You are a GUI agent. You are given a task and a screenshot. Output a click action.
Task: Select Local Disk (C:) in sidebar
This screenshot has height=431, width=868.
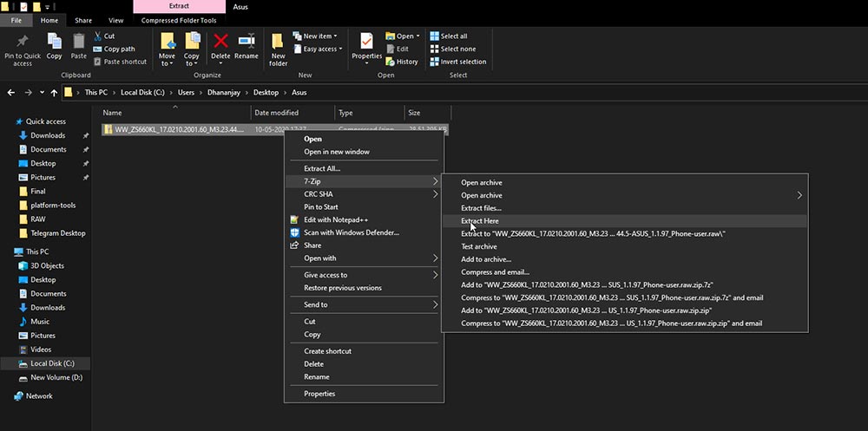click(x=53, y=363)
